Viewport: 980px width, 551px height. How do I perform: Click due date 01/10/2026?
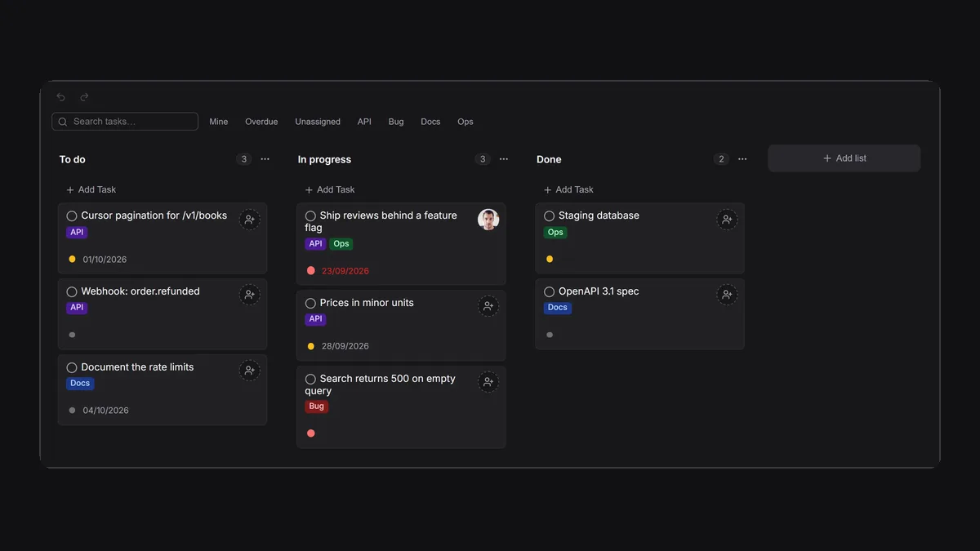tap(105, 260)
